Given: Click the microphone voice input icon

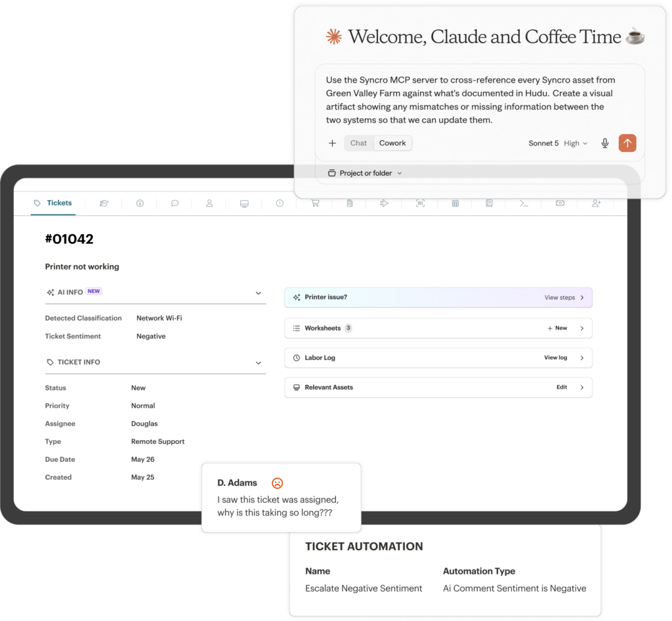Looking at the screenshot, I should pyautogui.click(x=604, y=143).
